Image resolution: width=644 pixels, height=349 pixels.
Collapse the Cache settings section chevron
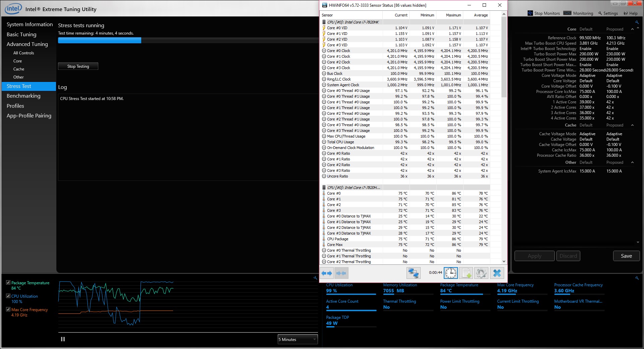tap(632, 125)
